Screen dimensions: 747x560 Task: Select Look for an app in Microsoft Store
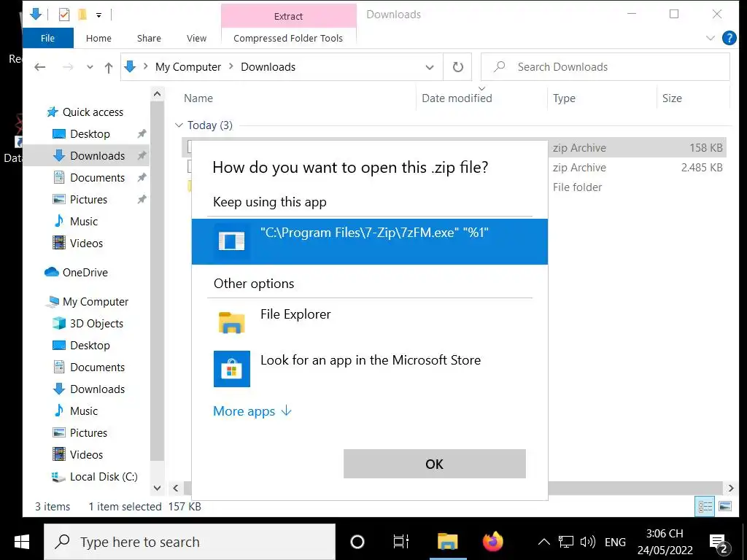click(370, 368)
